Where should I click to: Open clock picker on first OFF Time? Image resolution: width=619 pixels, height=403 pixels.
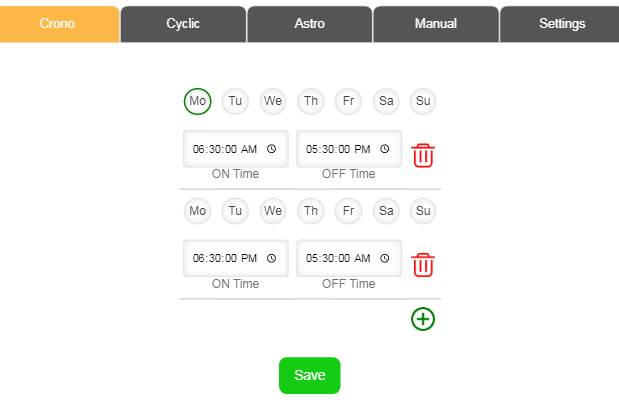(385, 149)
